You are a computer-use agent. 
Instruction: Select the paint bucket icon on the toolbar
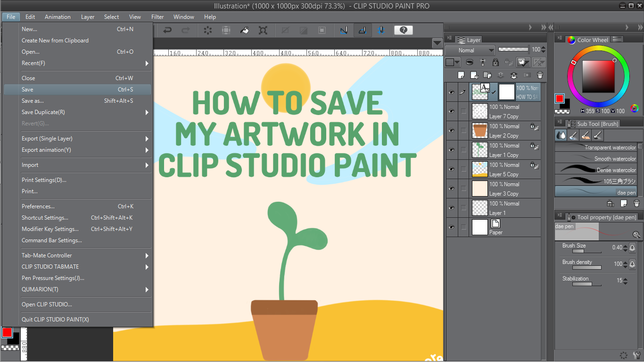tap(245, 30)
